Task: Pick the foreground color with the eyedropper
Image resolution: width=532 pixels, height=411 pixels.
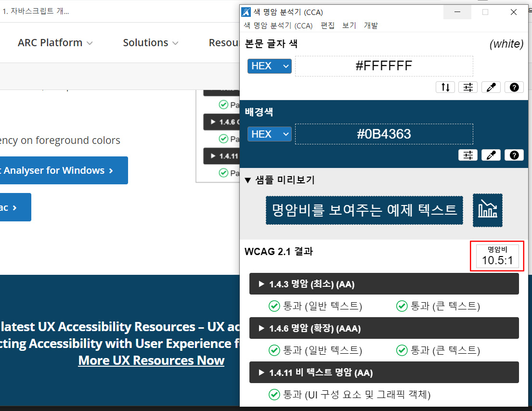Action: coord(491,87)
